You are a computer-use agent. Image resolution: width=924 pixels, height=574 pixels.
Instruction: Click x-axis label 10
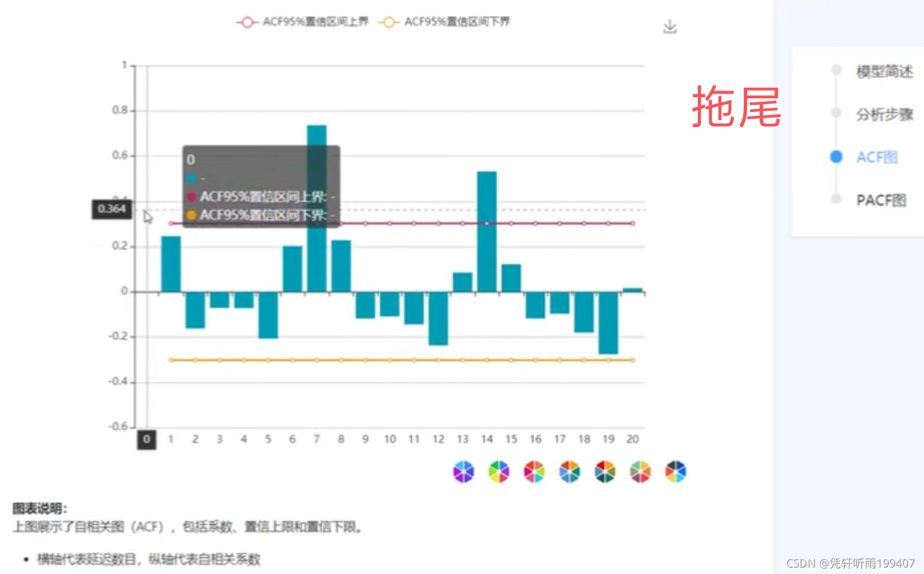pos(390,439)
